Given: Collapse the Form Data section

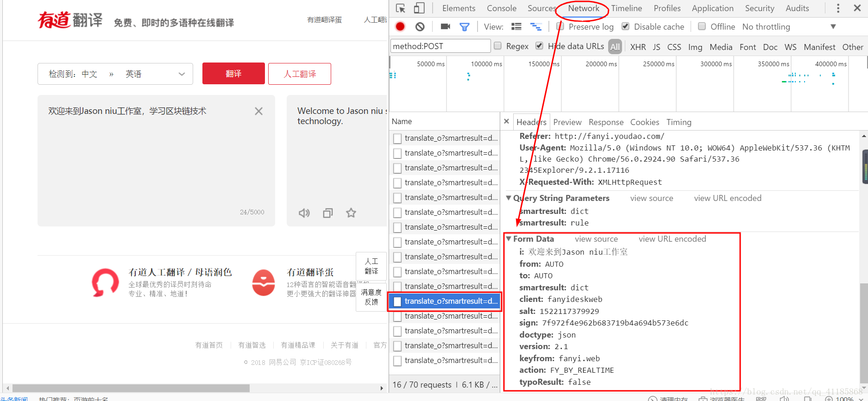Looking at the screenshot, I should point(509,239).
